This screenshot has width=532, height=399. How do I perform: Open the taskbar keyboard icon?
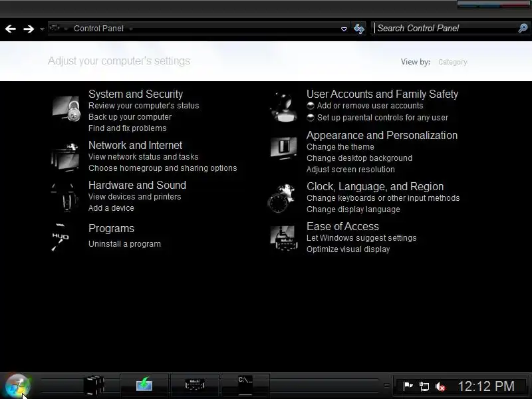click(195, 384)
